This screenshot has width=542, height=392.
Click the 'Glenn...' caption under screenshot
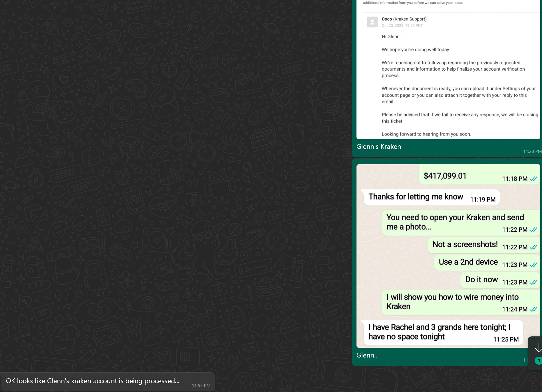coord(367,355)
